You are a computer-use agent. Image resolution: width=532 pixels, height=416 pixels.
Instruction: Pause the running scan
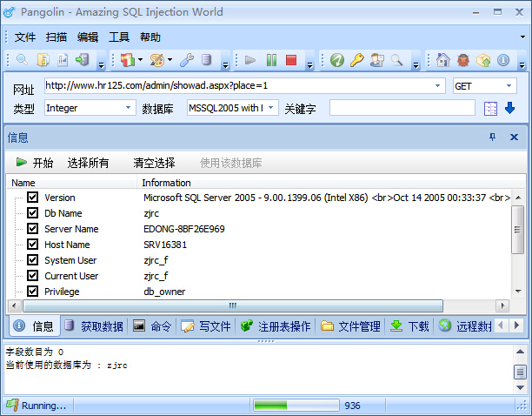pyautogui.click(x=271, y=60)
